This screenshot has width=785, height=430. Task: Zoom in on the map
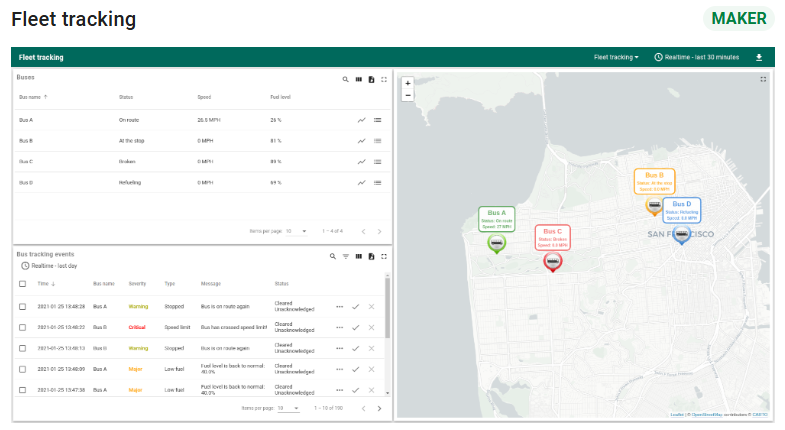coord(408,83)
